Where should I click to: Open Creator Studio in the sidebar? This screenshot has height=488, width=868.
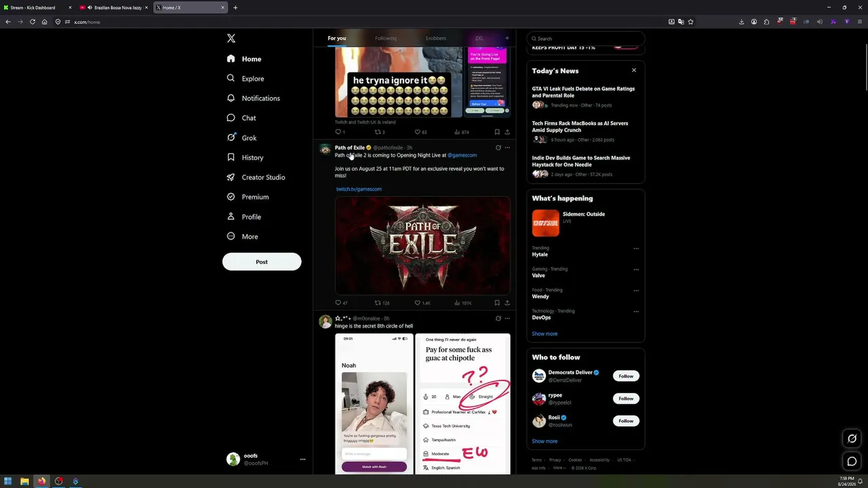coord(256,177)
